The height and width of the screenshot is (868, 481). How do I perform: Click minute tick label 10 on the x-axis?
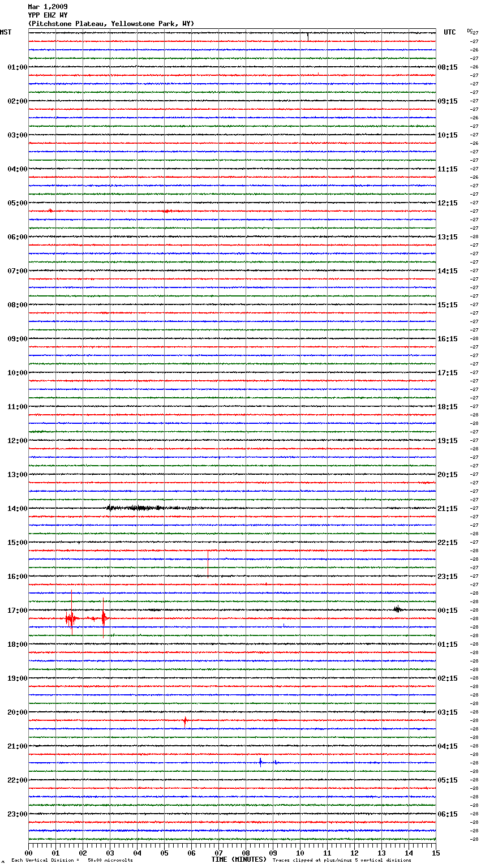300,853
